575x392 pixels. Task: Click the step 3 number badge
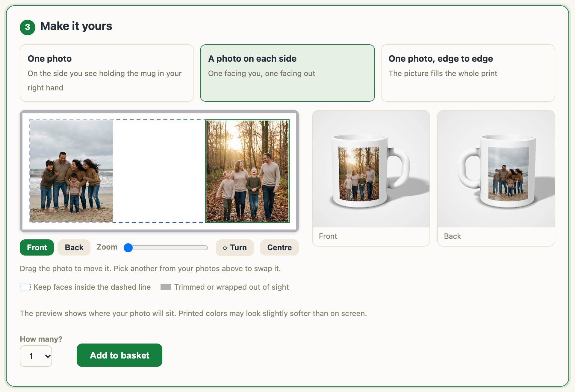tap(28, 27)
